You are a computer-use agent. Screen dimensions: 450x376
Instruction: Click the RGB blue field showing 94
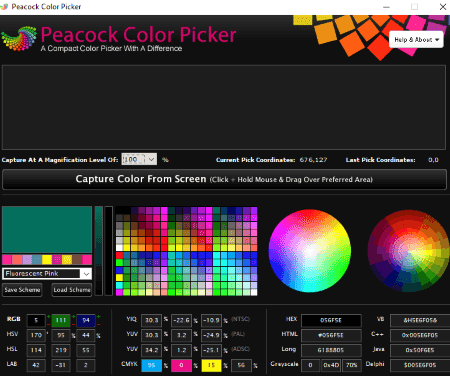click(86, 320)
